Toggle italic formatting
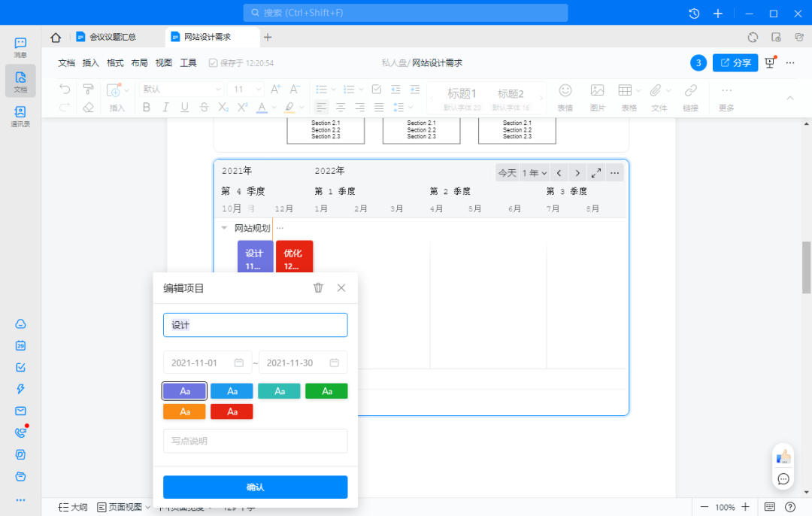Screen dimensions: 812x516 (165, 108)
